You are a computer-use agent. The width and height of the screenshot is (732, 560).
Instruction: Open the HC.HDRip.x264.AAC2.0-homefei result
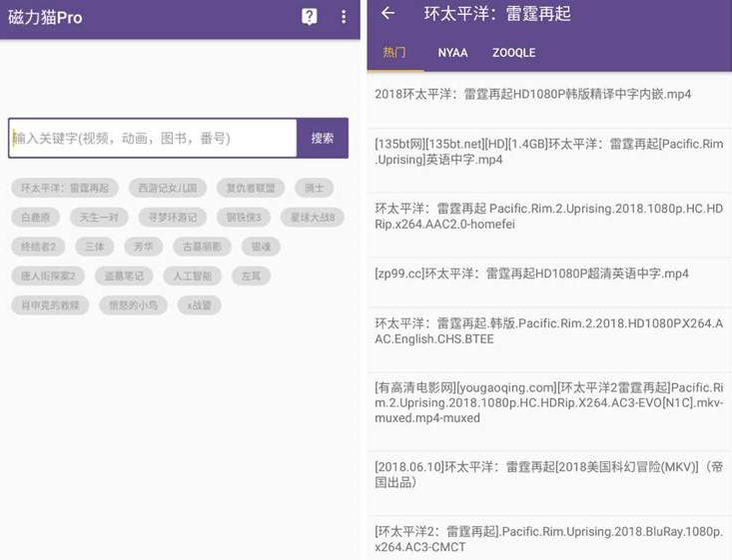[x=549, y=225]
